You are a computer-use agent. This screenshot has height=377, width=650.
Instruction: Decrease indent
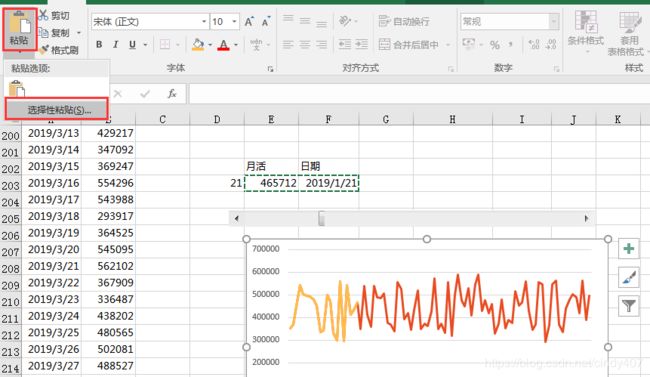point(344,44)
